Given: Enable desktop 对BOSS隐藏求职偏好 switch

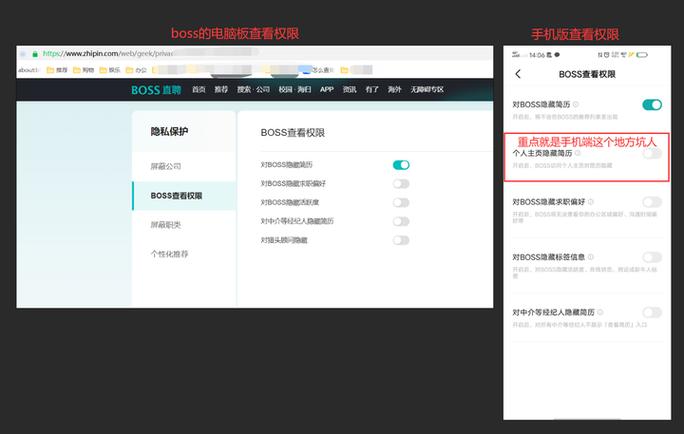Looking at the screenshot, I should click(x=401, y=184).
